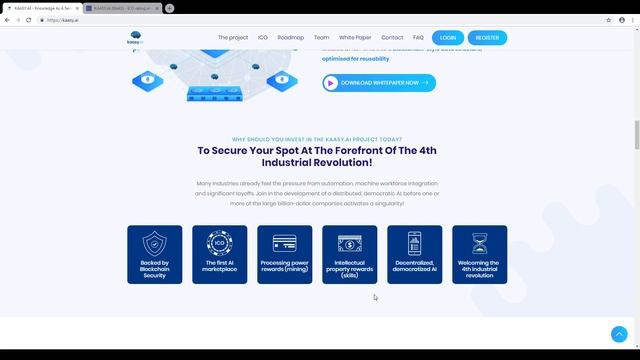This screenshot has width=640, height=360.
Task: Close the KAASY.AI active tab
Action: 77,8
